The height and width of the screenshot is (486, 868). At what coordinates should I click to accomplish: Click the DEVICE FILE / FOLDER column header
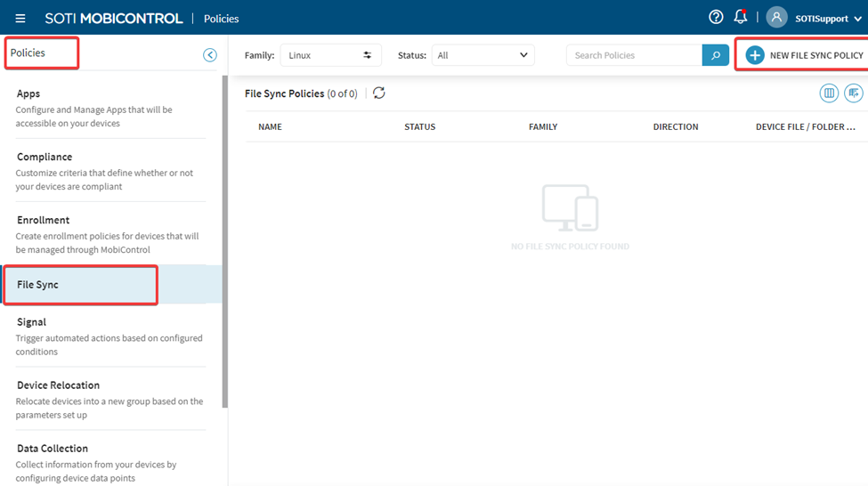[806, 126]
